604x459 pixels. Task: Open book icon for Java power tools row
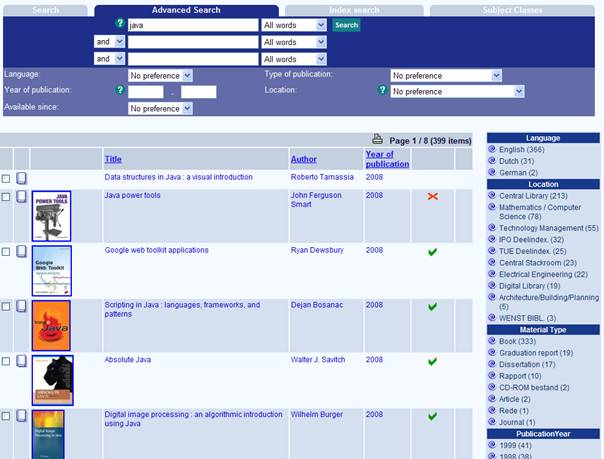(22, 196)
